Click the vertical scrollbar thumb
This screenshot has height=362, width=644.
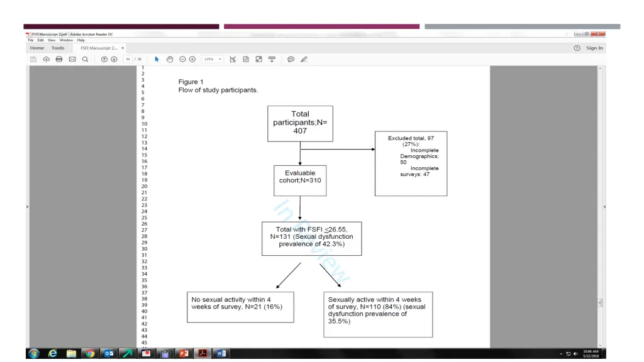click(x=600, y=303)
